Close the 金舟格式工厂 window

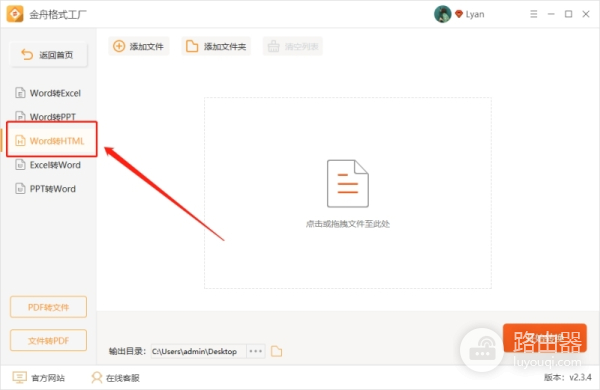[x=586, y=14]
